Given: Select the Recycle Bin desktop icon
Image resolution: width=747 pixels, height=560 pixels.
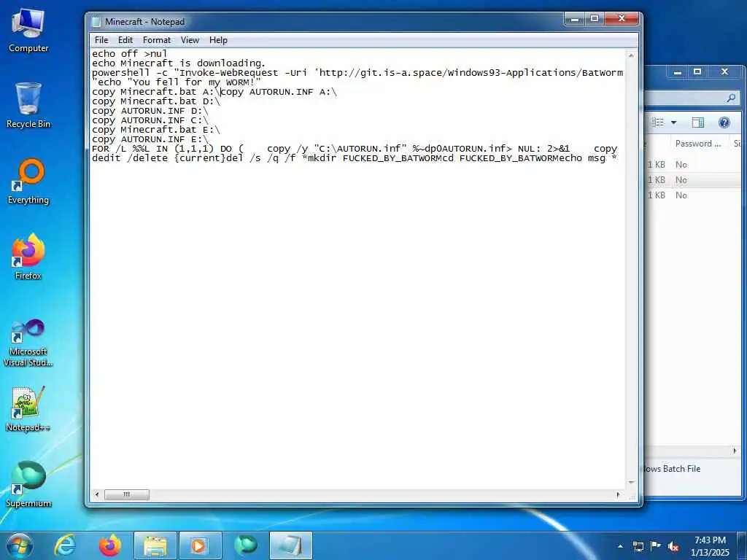Looking at the screenshot, I should (28, 106).
